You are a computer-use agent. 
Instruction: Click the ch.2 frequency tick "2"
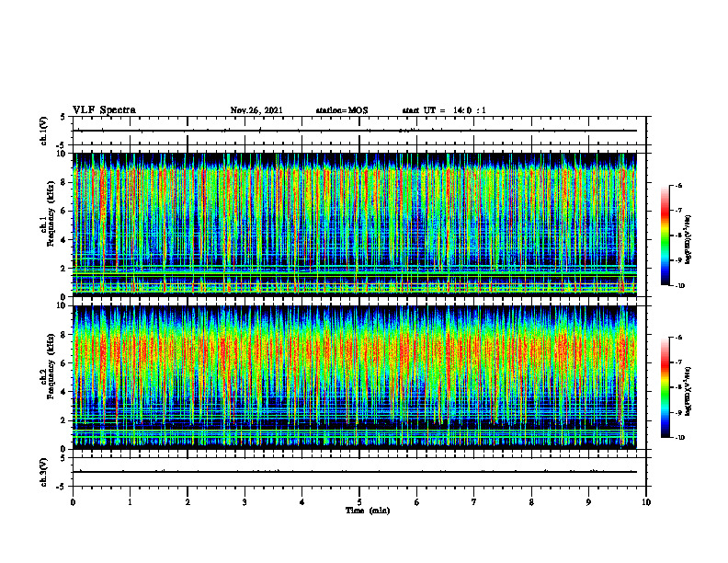(x=63, y=420)
